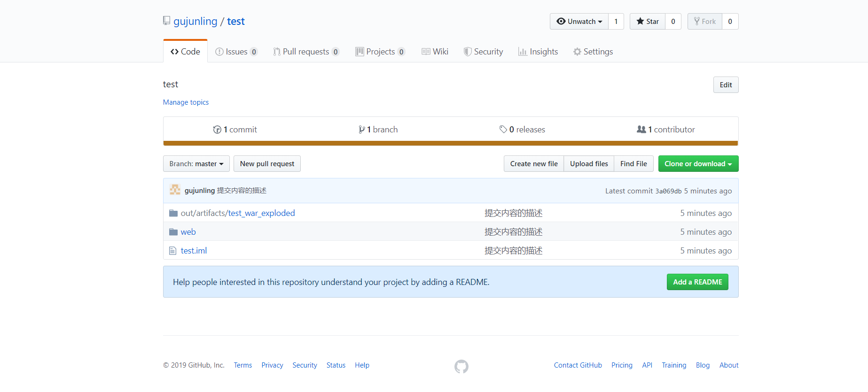Image resolution: width=868 pixels, height=392 pixels.
Task: Open the Unwatch notifications dropdown
Action: click(579, 22)
